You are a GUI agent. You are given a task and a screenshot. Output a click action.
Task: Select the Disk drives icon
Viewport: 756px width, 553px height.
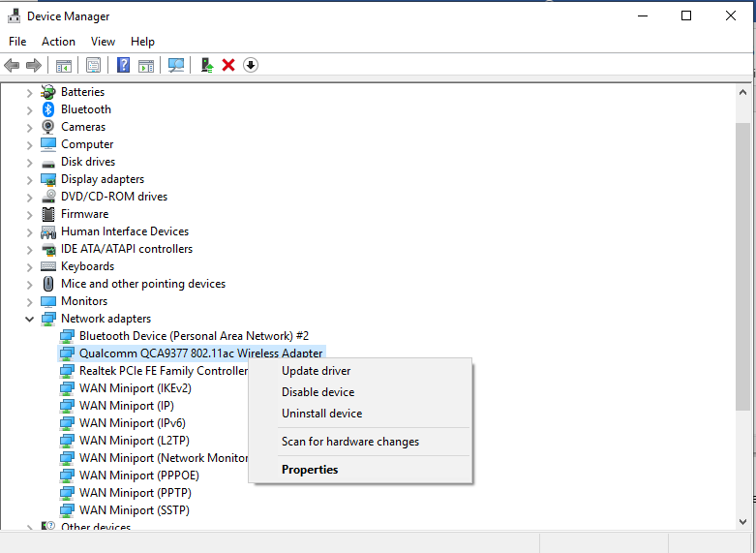tap(48, 164)
